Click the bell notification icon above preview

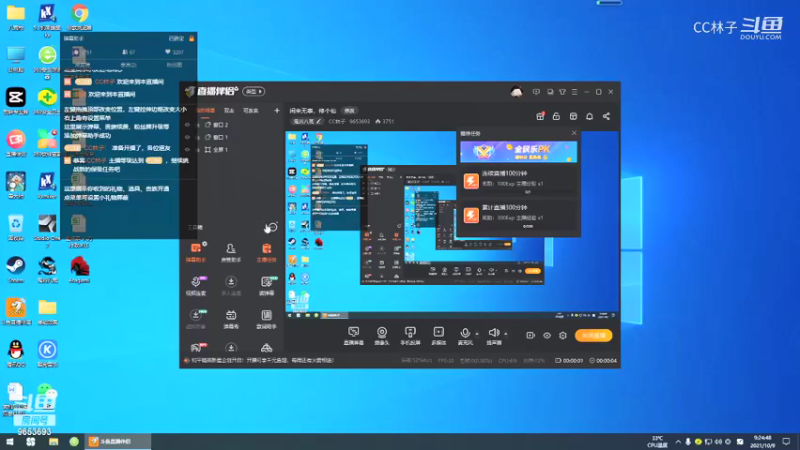pyautogui.click(x=589, y=116)
